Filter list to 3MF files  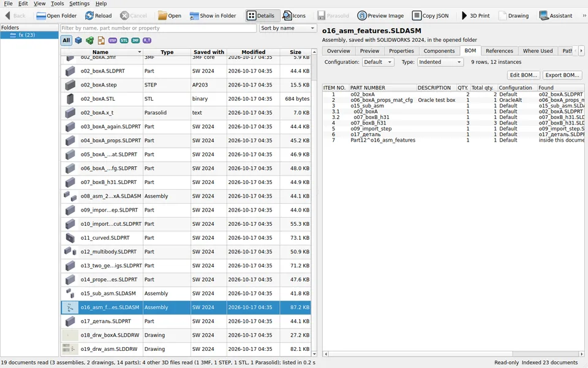pyautogui.click(x=135, y=40)
